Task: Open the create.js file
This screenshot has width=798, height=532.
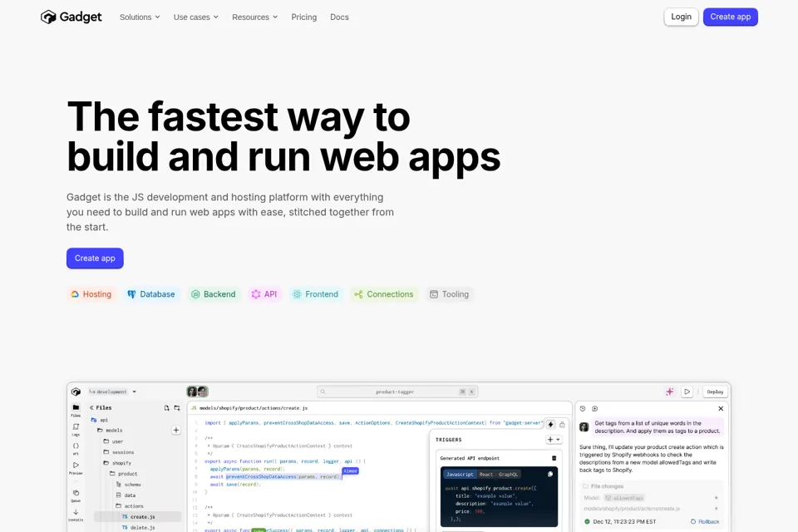Action: click(x=138, y=517)
